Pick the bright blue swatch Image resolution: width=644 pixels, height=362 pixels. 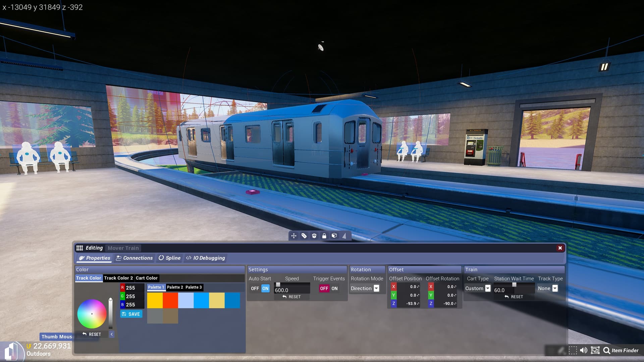tap(201, 300)
